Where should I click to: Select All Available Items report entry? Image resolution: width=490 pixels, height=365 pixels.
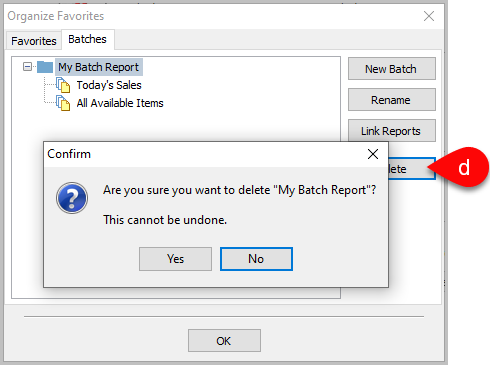click(x=120, y=103)
